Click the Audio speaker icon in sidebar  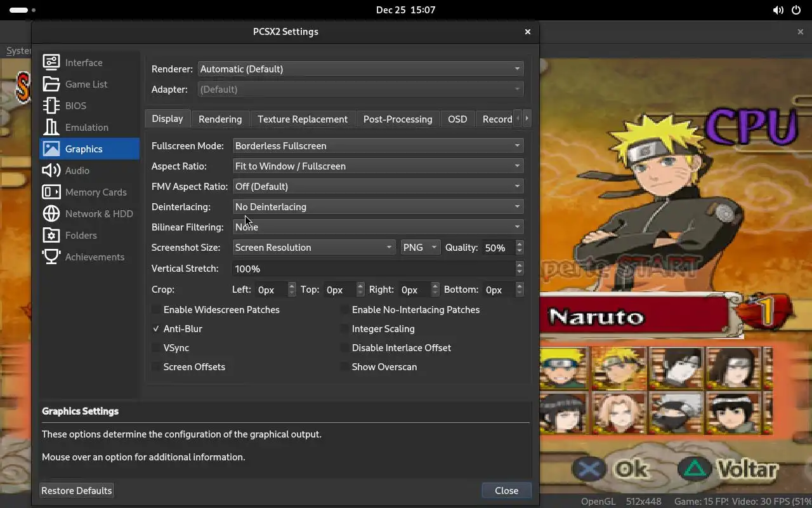point(51,170)
